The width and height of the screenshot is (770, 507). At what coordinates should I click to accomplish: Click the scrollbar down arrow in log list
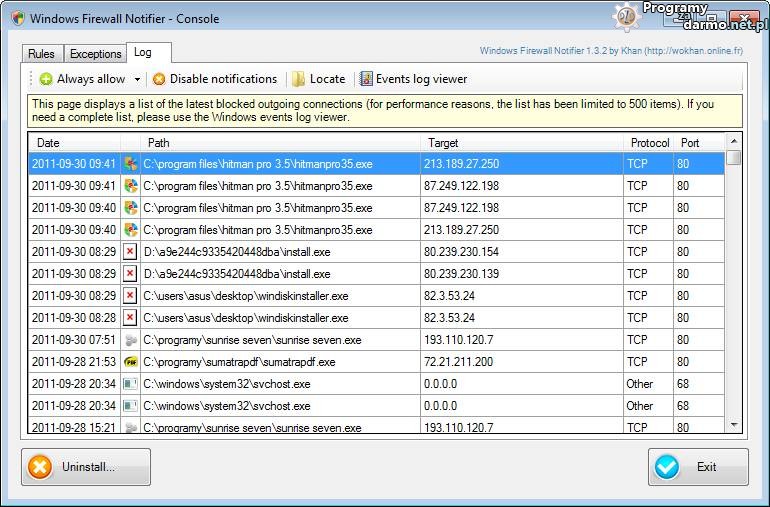[x=734, y=426]
